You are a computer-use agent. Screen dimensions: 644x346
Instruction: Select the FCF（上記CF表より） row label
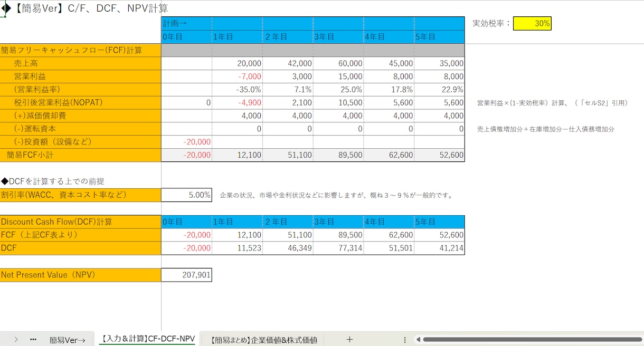tap(80, 235)
